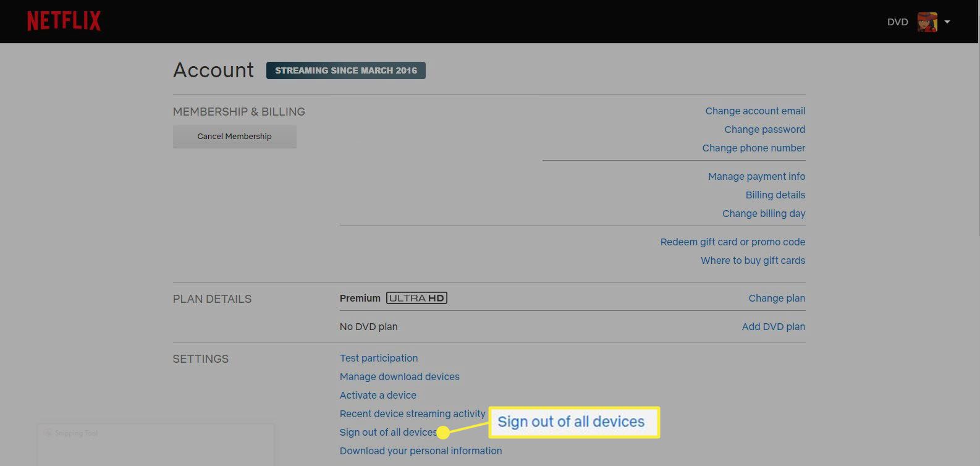Select the 'PLAN DETAILS' section heading
980x466 pixels.
[212, 299]
